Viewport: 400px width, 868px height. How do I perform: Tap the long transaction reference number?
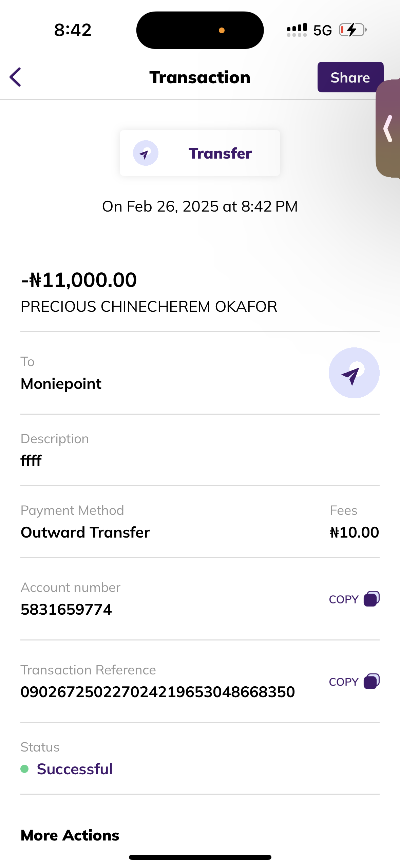[x=158, y=692]
